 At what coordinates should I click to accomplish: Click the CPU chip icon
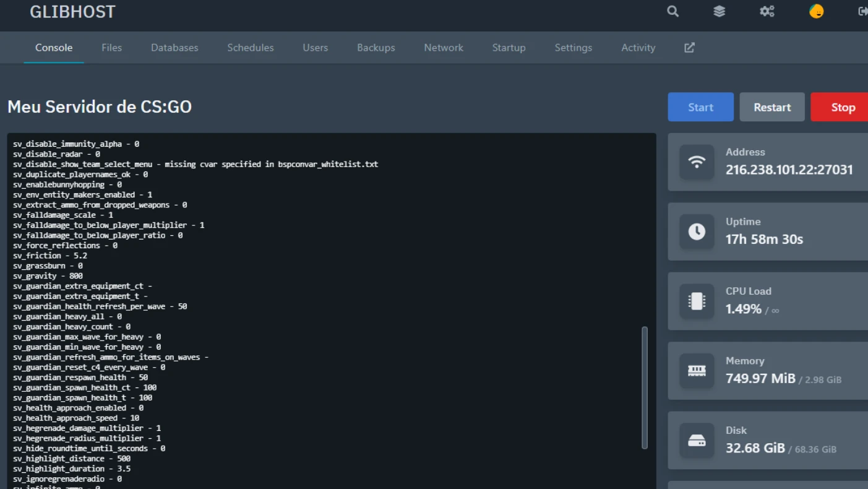point(697,301)
